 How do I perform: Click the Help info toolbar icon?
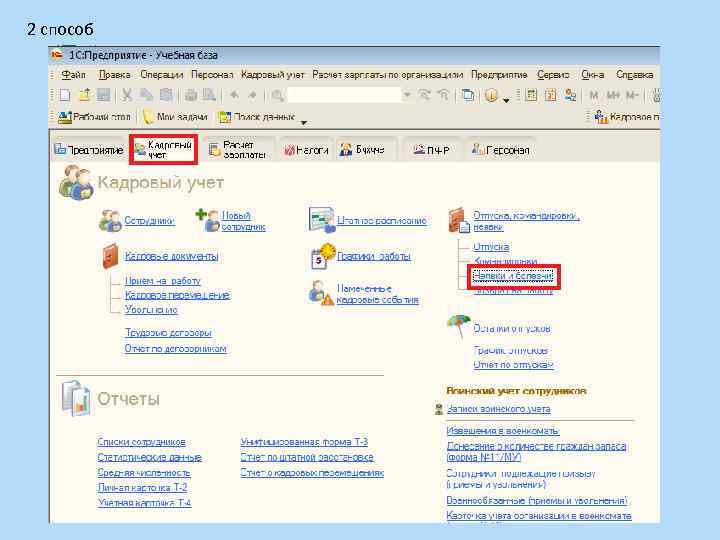coord(491,95)
